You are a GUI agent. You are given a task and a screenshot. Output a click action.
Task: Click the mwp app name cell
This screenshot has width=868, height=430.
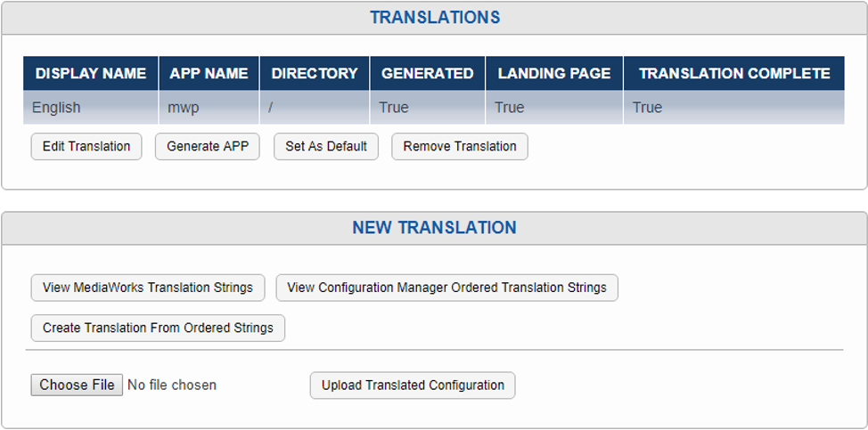(x=209, y=107)
